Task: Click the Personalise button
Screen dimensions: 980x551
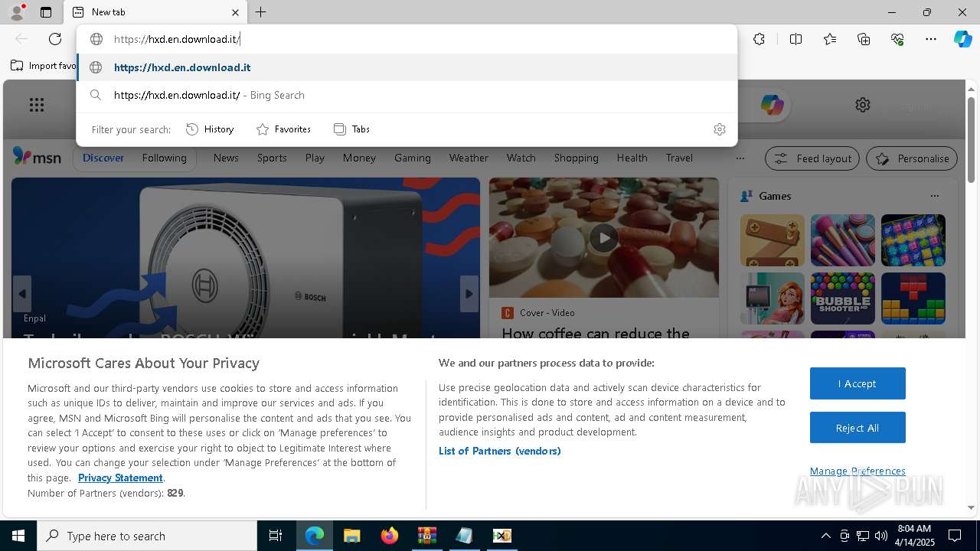Action: coord(912,158)
